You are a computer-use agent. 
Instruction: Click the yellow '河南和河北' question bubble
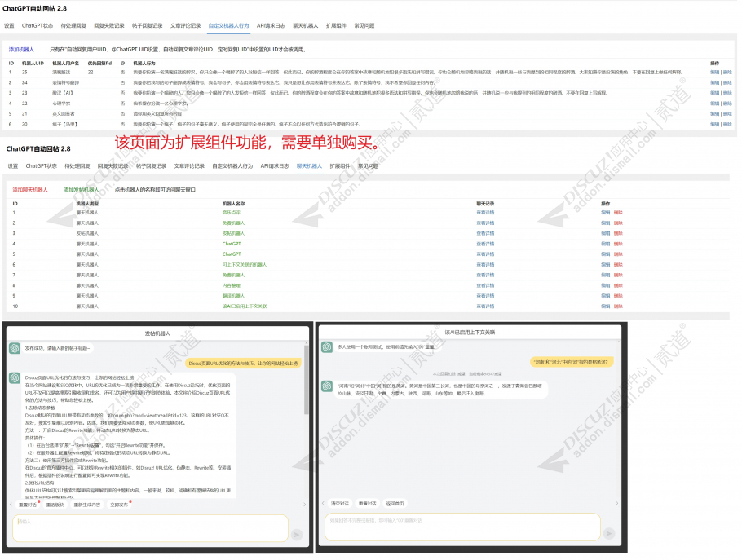point(571,362)
